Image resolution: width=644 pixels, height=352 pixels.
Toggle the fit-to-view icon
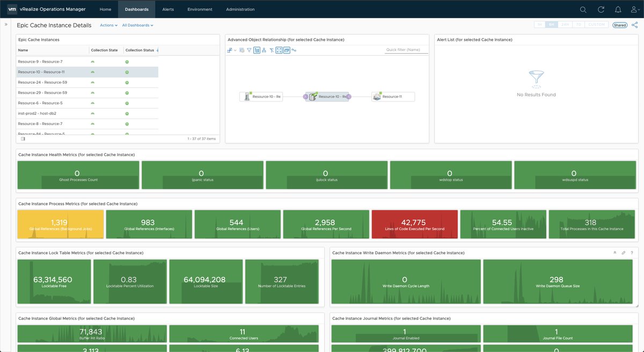tap(279, 50)
